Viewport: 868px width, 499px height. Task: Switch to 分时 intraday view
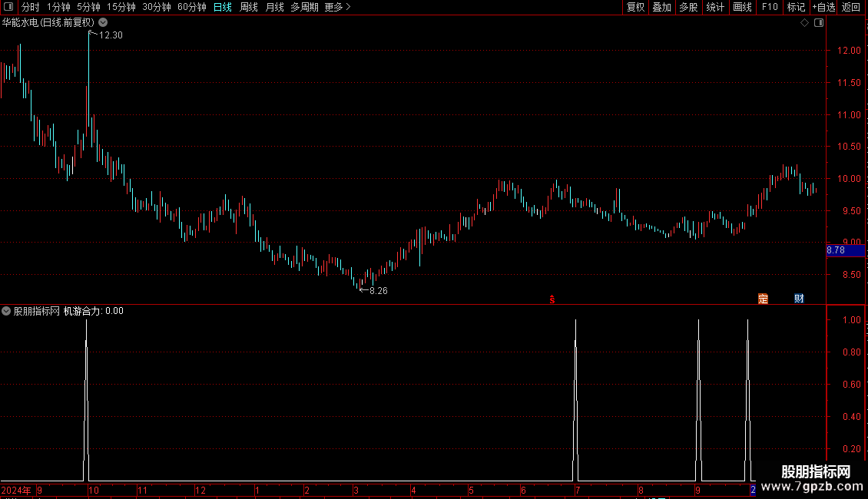point(31,7)
